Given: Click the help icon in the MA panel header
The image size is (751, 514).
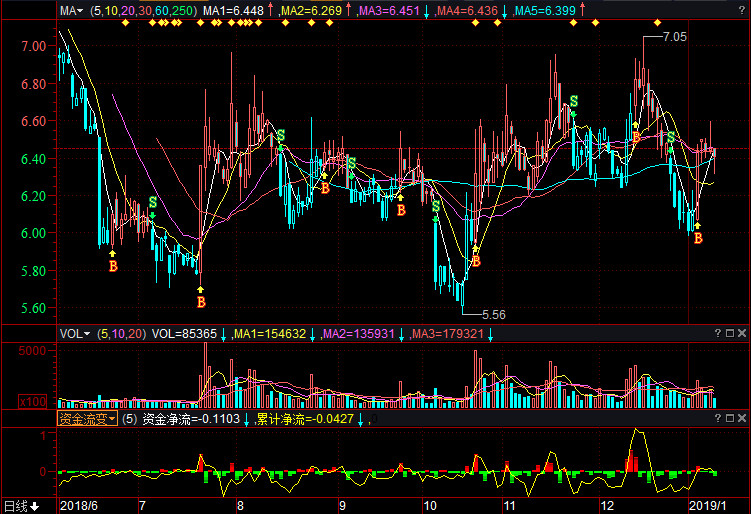Looking at the screenshot, I should click(x=741, y=11).
